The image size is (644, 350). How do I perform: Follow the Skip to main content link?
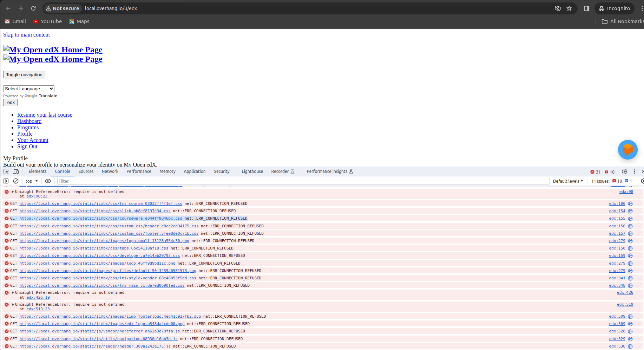click(x=26, y=35)
